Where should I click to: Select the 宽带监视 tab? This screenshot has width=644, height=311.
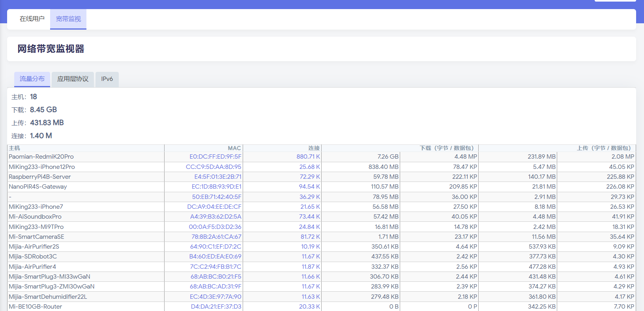[68, 19]
